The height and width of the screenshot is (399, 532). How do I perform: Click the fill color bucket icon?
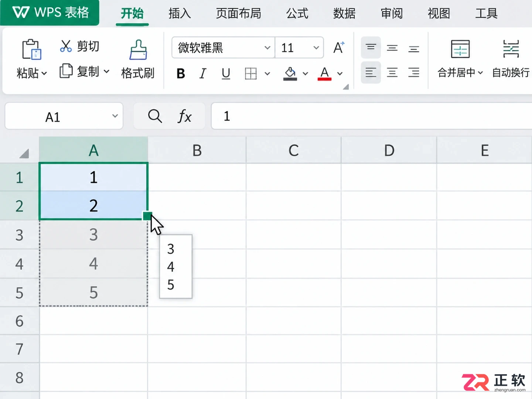[x=290, y=74]
